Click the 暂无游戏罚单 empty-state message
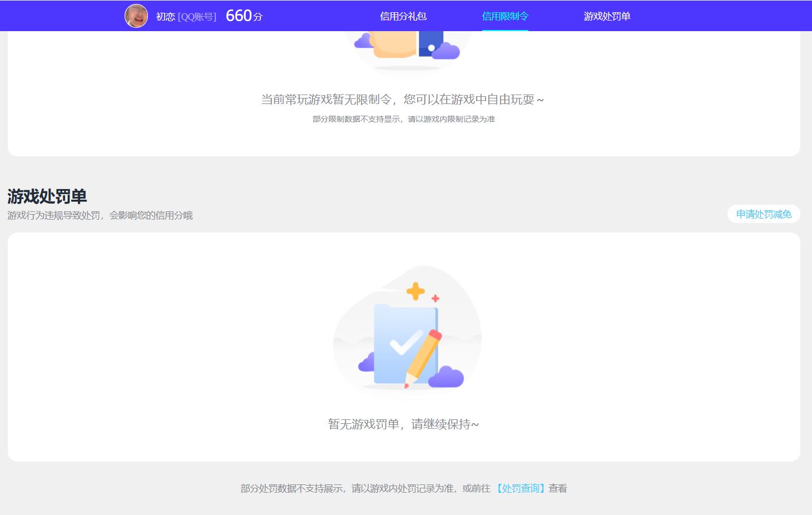The height and width of the screenshot is (515, 812). point(403,424)
